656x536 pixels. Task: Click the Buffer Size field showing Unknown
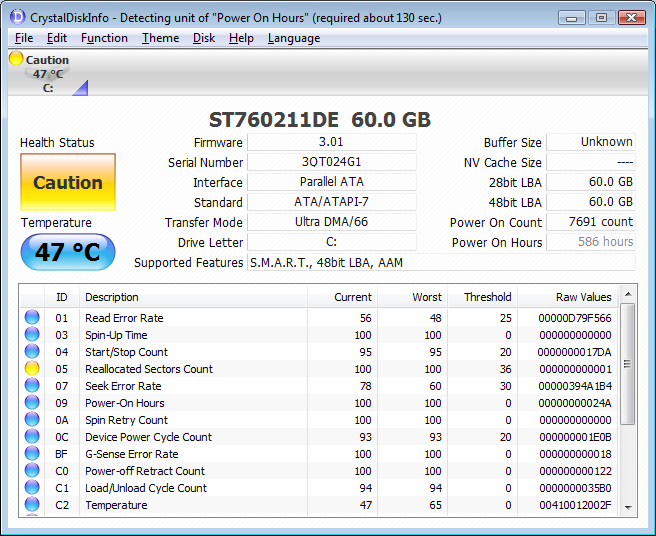(591, 142)
